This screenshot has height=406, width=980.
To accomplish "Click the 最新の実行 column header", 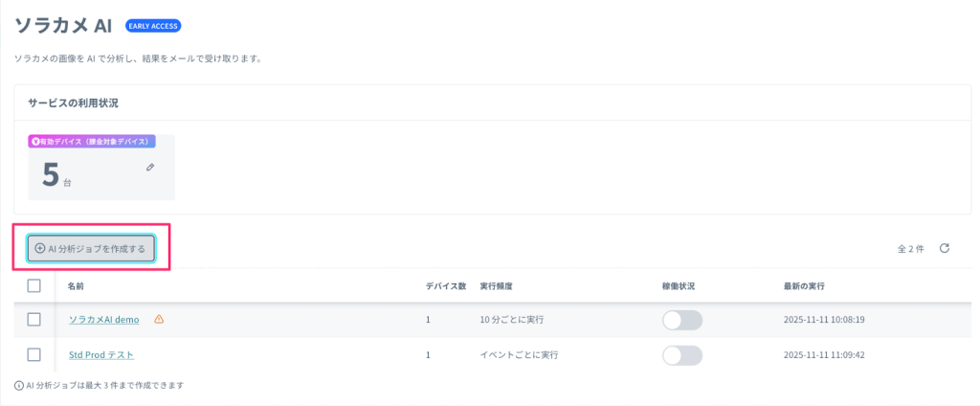I will tap(804, 286).
